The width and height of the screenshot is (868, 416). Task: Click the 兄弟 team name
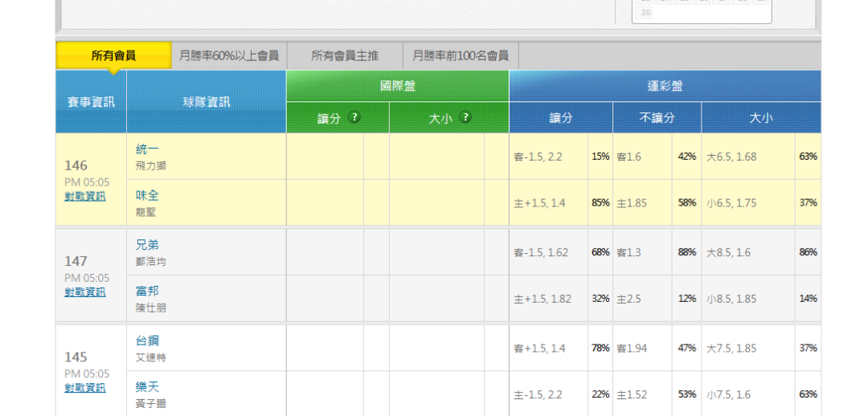(x=147, y=245)
